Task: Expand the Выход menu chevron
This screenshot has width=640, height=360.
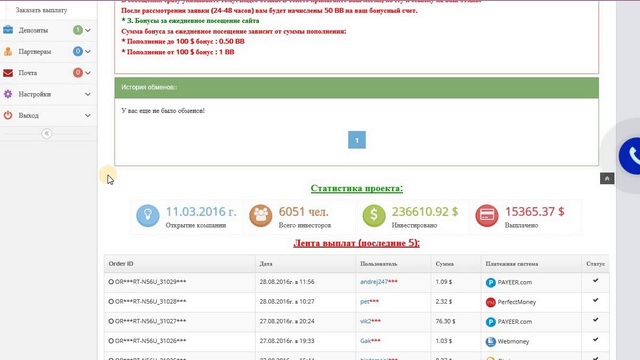Action: (x=88, y=116)
